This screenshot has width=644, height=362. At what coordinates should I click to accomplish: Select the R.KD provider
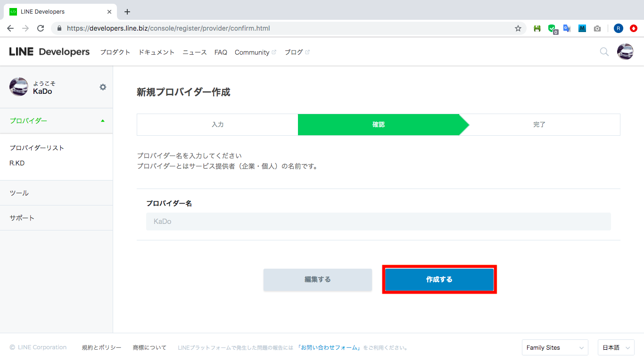17,163
